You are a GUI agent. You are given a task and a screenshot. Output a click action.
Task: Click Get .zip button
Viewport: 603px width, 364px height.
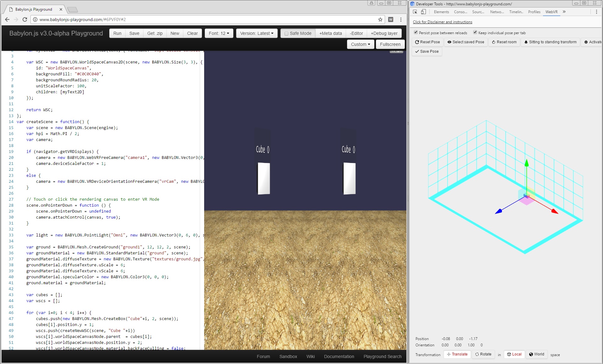click(x=155, y=33)
